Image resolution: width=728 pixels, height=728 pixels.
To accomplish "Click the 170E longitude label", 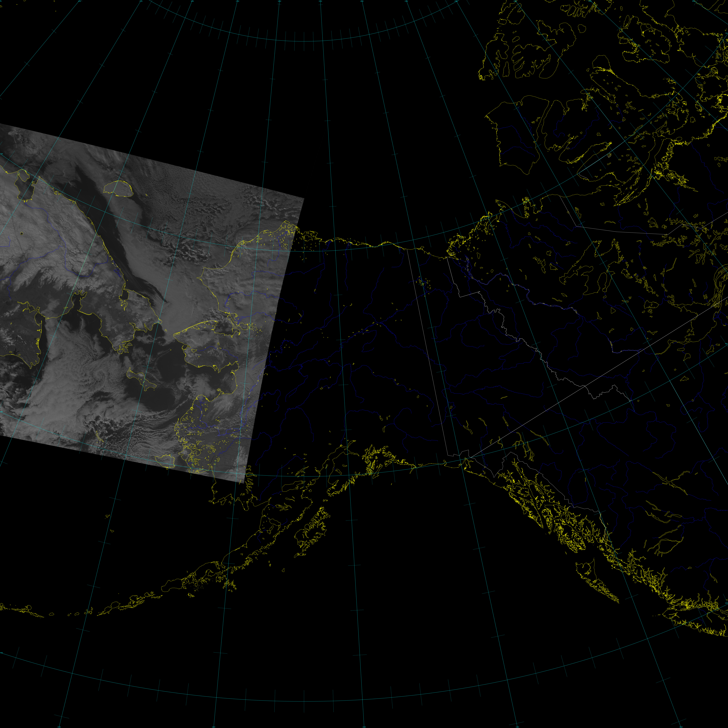I will [141, 1].
